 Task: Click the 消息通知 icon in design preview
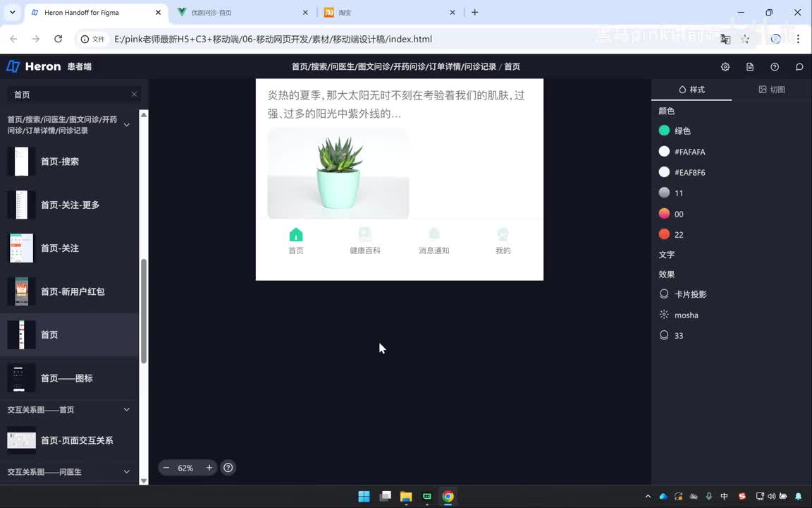point(434,235)
